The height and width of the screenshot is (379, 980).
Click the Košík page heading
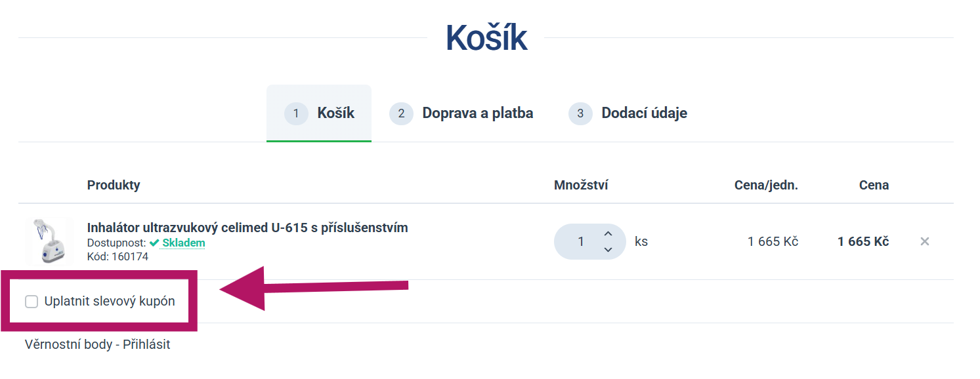click(x=486, y=38)
